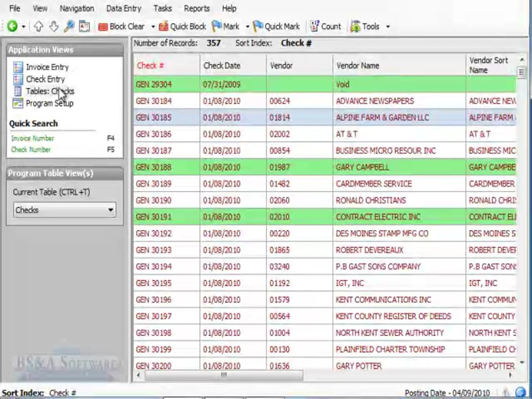The width and height of the screenshot is (532, 399).
Task: Sort by the Check # column header
Action: (x=166, y=65)
